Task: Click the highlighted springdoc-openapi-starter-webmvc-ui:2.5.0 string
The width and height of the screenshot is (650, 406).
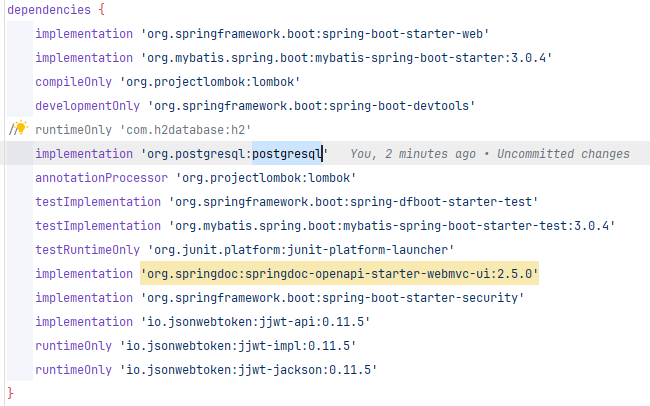Action: (x=340, y=274)
